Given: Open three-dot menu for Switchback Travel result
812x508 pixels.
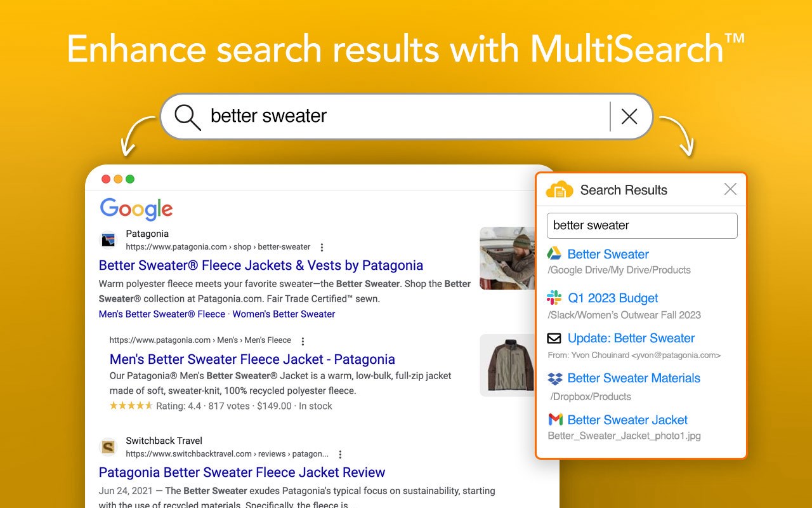Looking at the screenshot, I should coord(340,455).
